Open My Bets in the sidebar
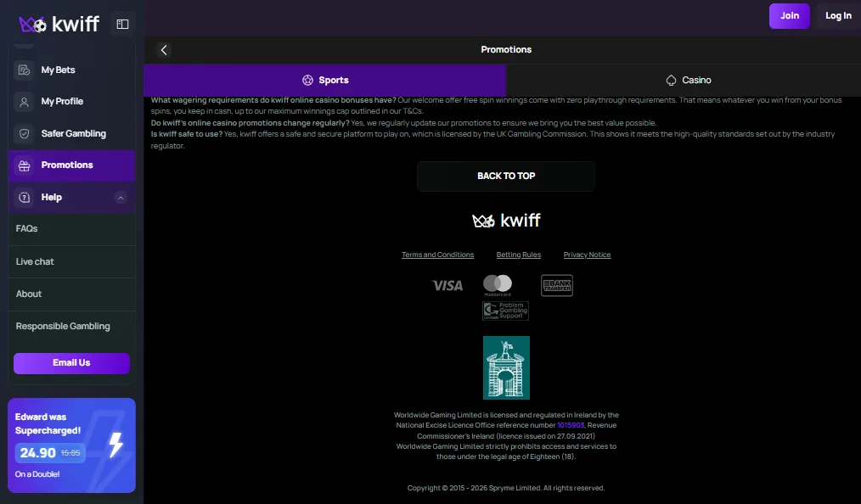 pyautogui.click(x=72, y=70)
